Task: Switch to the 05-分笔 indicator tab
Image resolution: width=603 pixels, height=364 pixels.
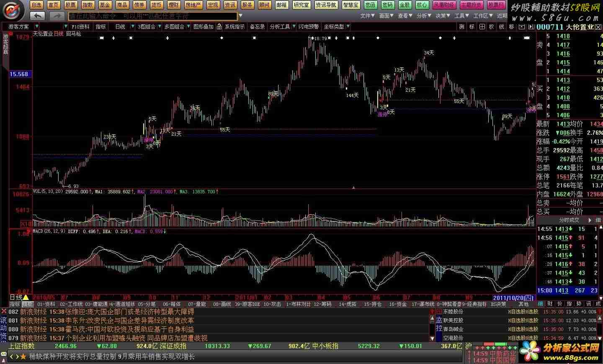Action: [147, 304]
